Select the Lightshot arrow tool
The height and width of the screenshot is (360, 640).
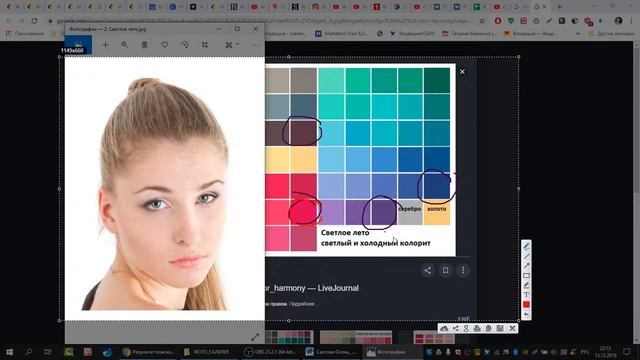(526, 266)
